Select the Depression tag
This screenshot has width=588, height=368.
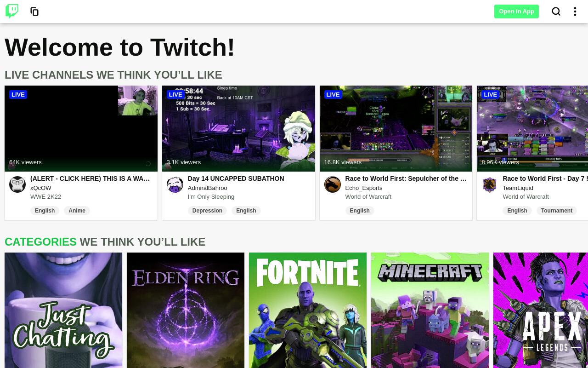(207, 211)
